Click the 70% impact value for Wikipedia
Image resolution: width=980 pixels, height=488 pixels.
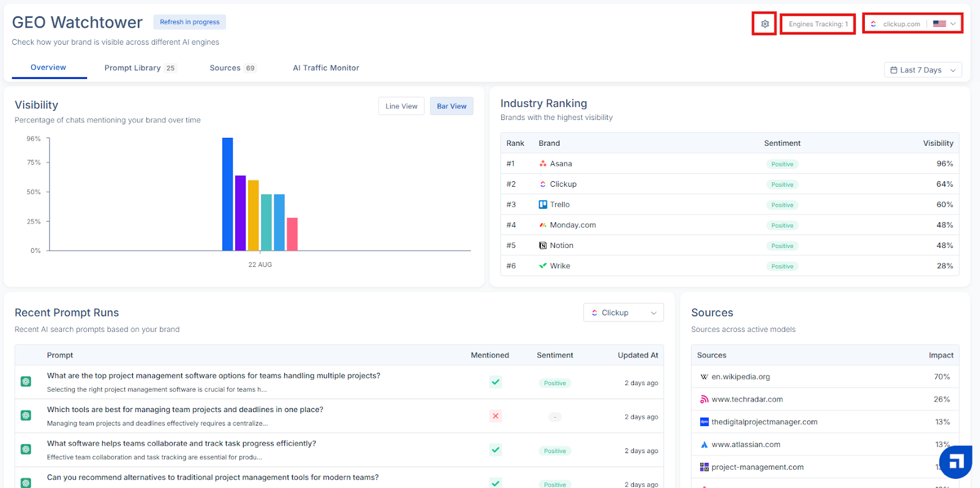(x=942, y=377)
